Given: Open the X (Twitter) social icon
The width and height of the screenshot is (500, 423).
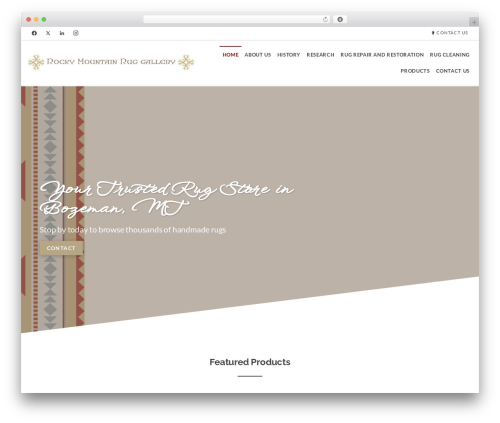Looking at the screenshot, I should click(x=48, y=33).
